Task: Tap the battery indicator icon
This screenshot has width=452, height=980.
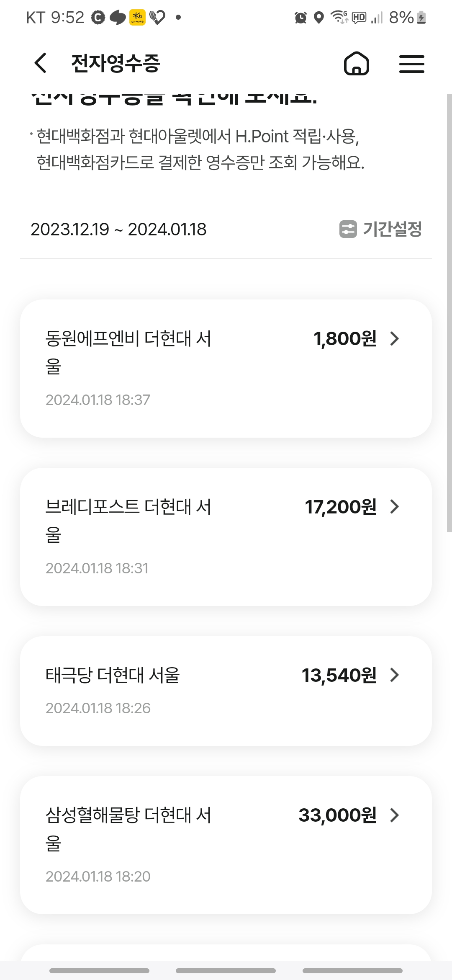Action: (421, 18)
